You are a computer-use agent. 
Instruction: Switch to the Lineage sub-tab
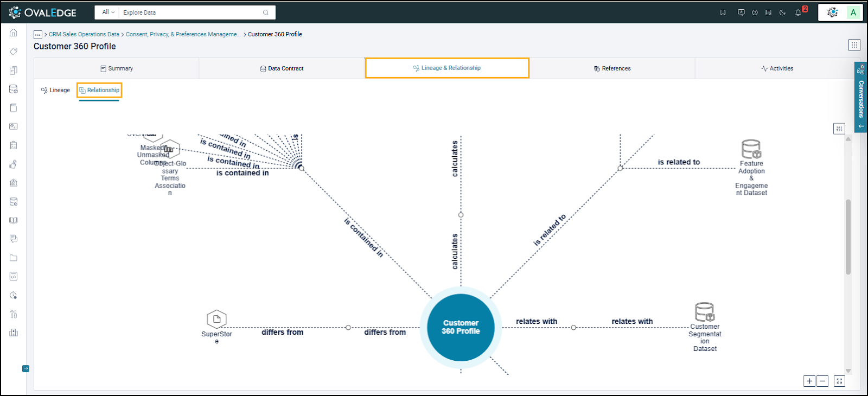pyautogui.click(x=55, y=90)
